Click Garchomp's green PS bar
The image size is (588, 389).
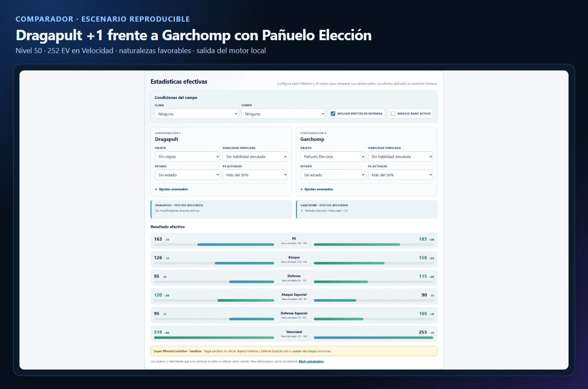(x=357, y=244)
